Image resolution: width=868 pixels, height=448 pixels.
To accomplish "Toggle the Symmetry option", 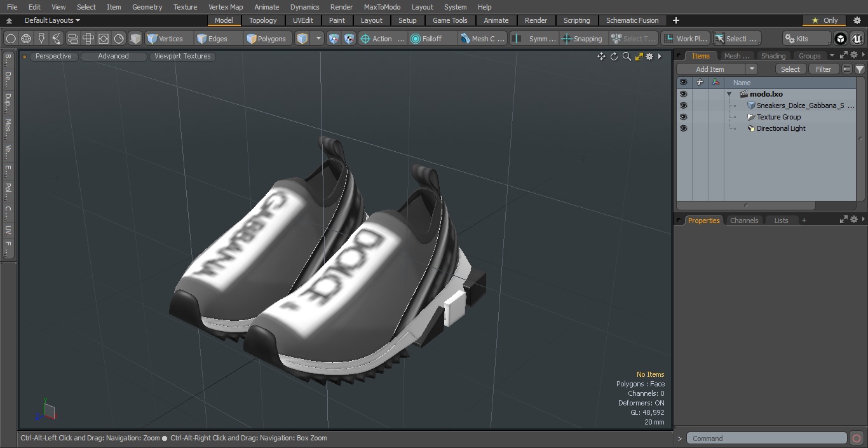I will point(534,39).
